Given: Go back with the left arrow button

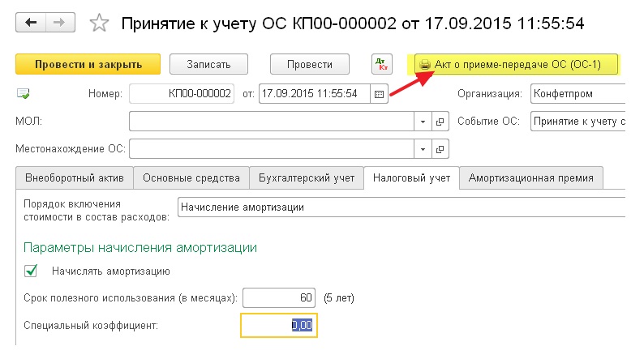Looking at the screenshot, I should pos(31,23).
